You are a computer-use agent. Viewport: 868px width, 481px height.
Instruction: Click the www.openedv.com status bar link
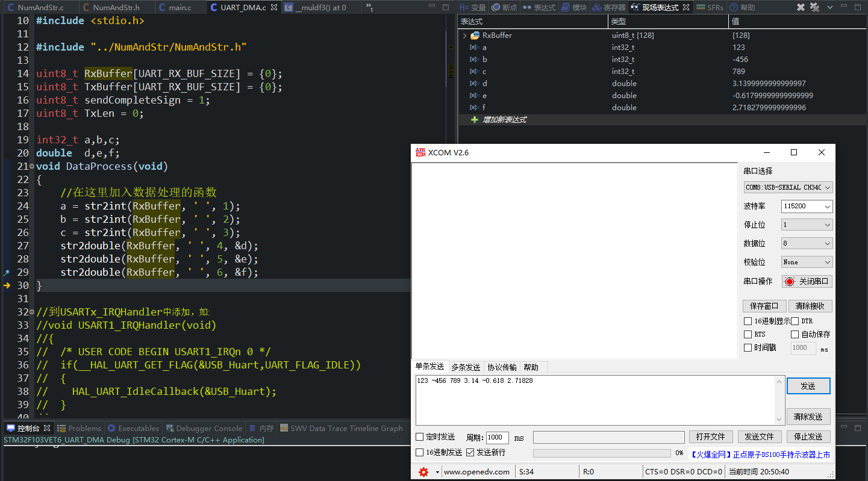point(476,472)
